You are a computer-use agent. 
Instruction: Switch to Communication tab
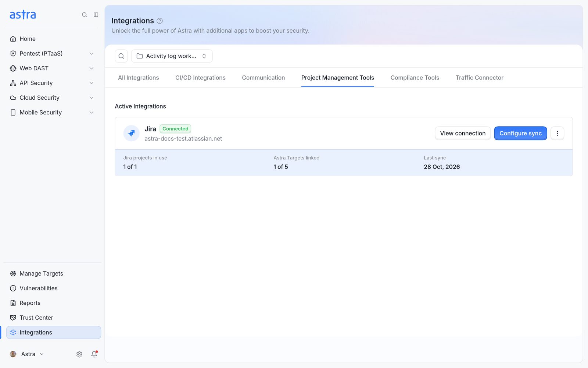263,78
